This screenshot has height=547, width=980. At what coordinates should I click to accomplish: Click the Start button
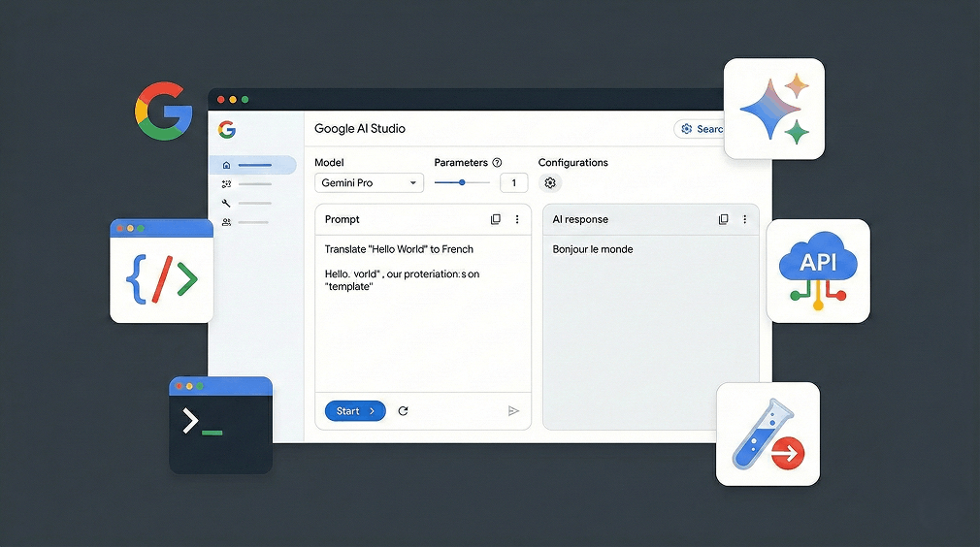[x=355, y=411]
